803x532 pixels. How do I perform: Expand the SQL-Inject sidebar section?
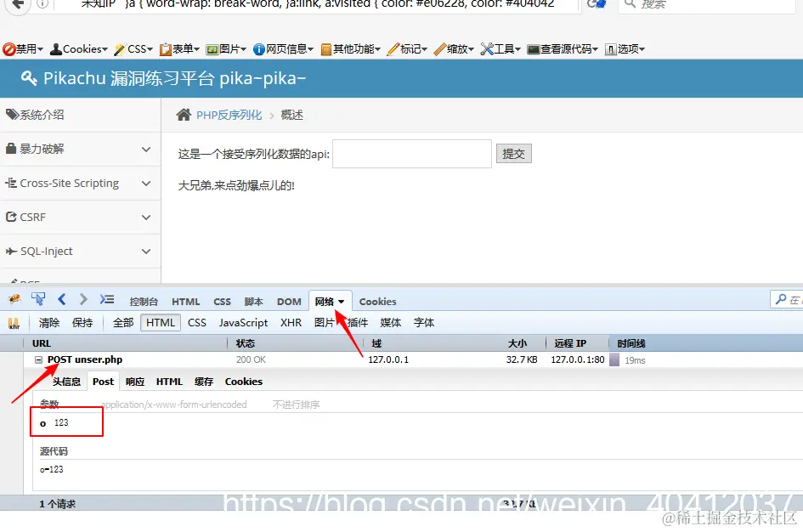[81, 252]
